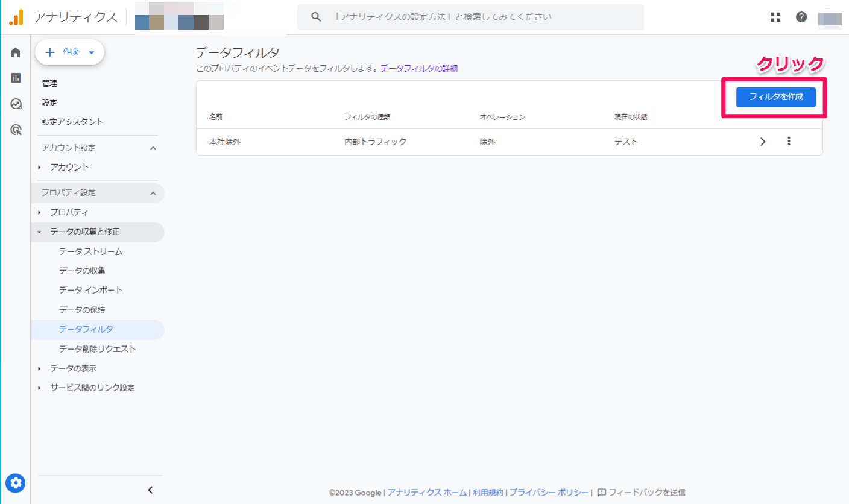Open three-dot menu for 本社除外 filter
Image resolution: width=849 pixels, height=504 pixels.
[789, 142]
